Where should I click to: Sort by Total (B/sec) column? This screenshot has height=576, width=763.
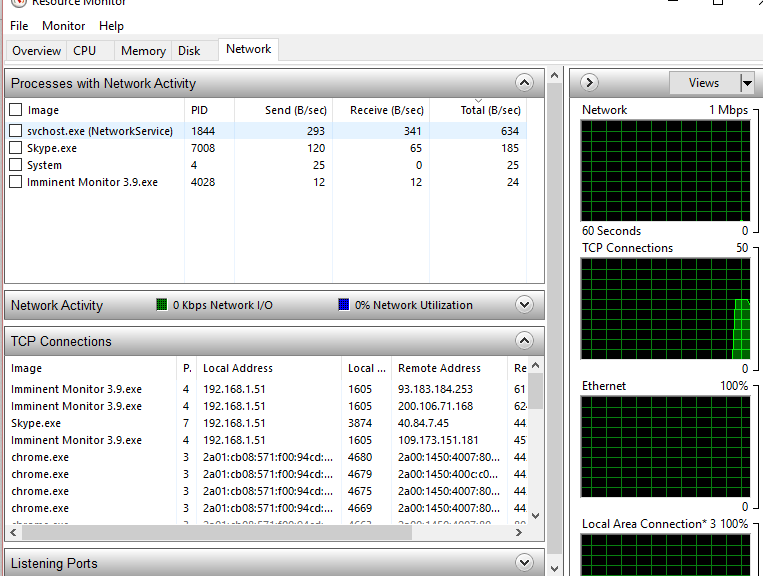pos(478,110)
